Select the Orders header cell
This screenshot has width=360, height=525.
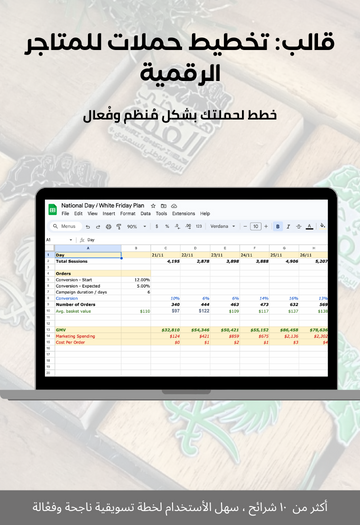coord(88,274)
